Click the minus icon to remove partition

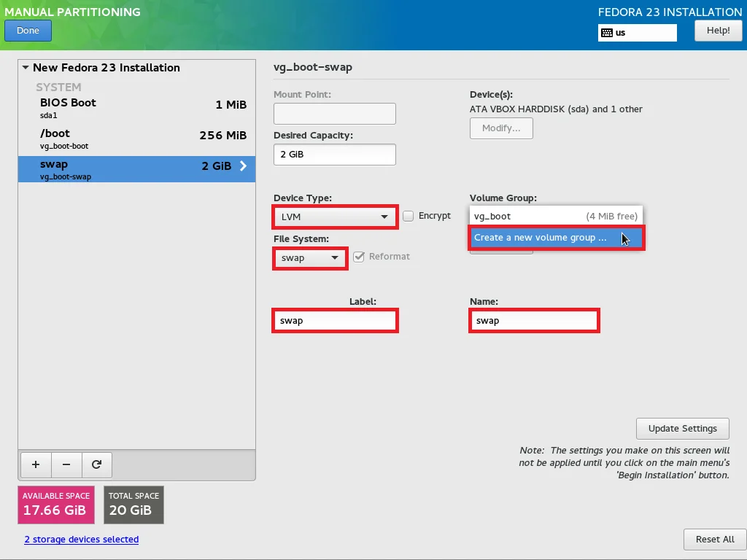point(66,464)
